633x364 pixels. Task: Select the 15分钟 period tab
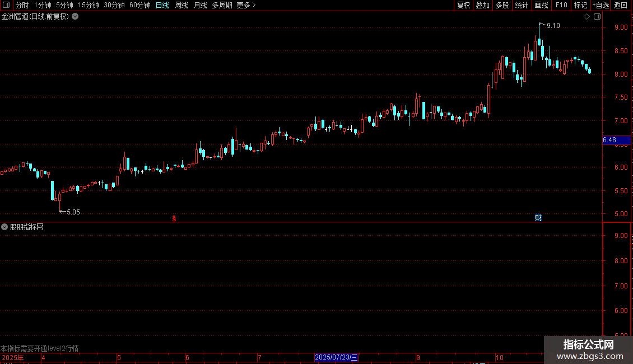pos(89,5)
